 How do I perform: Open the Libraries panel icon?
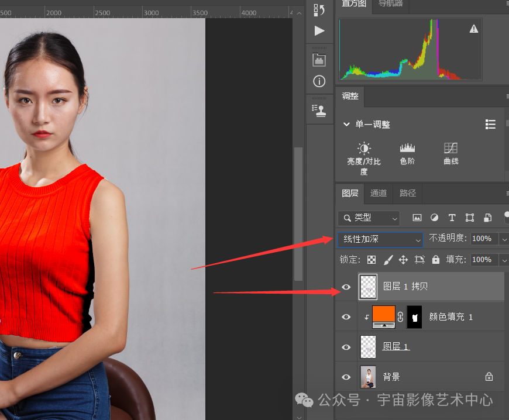click(319, 60)
